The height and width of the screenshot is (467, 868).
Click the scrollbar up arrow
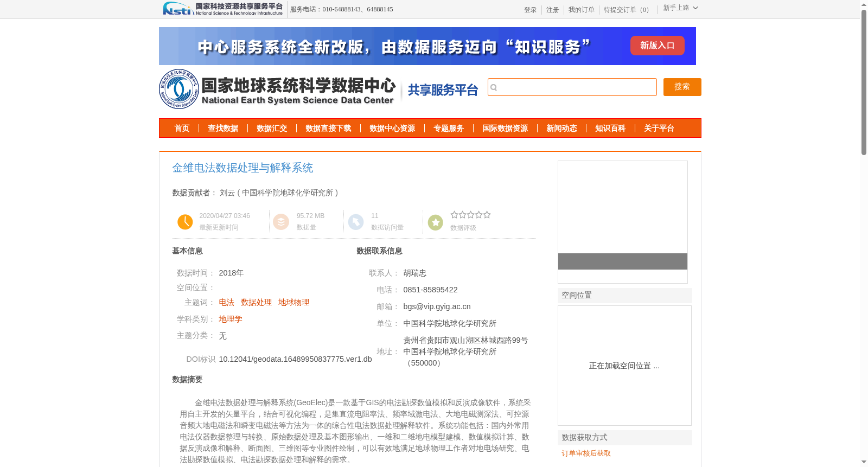tap(864, 4)
